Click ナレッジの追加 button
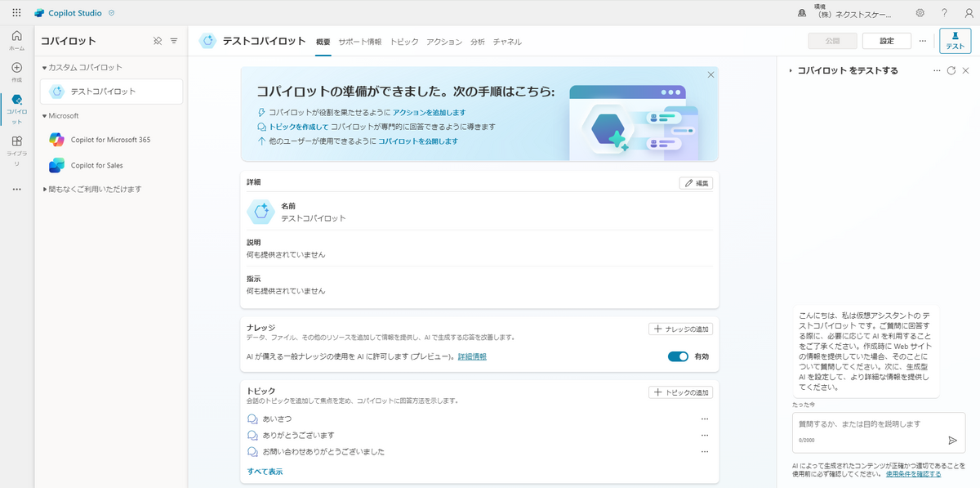This screenshot has width=980, height=488. (680, 329)
